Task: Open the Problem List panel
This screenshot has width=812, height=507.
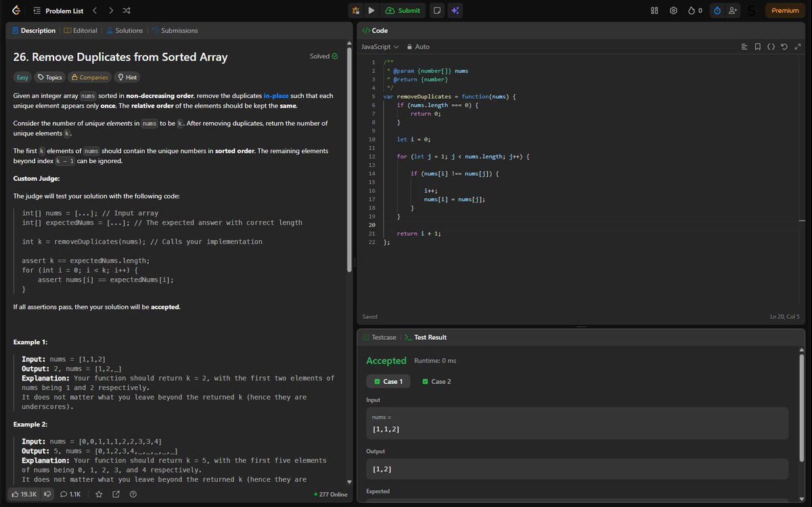Action: pos(59,10)
